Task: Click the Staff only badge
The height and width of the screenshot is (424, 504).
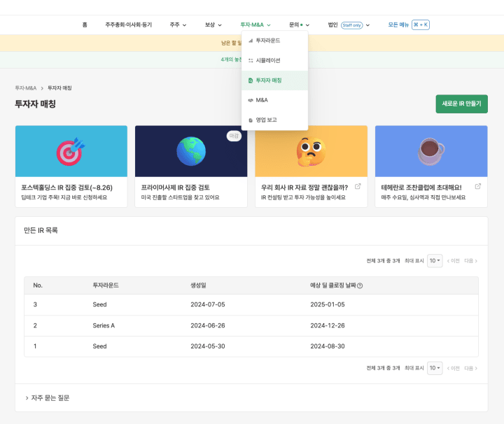Action: [351, 25]
